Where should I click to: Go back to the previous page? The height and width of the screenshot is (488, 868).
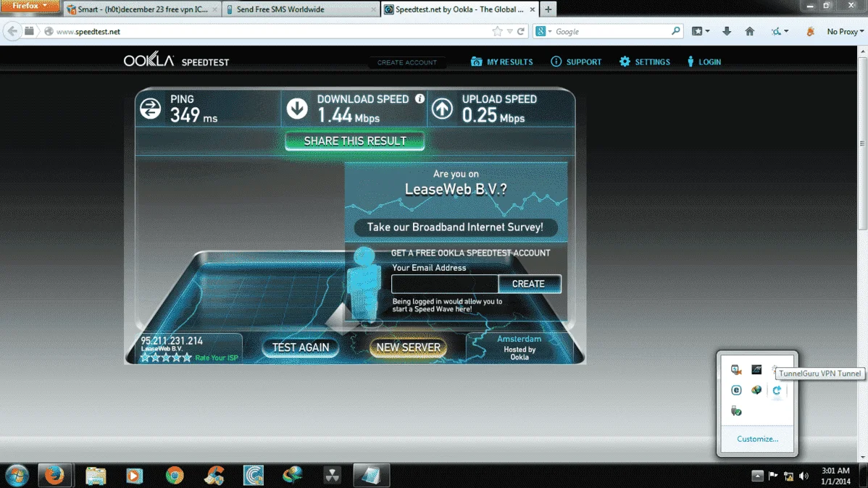[12, 32]
